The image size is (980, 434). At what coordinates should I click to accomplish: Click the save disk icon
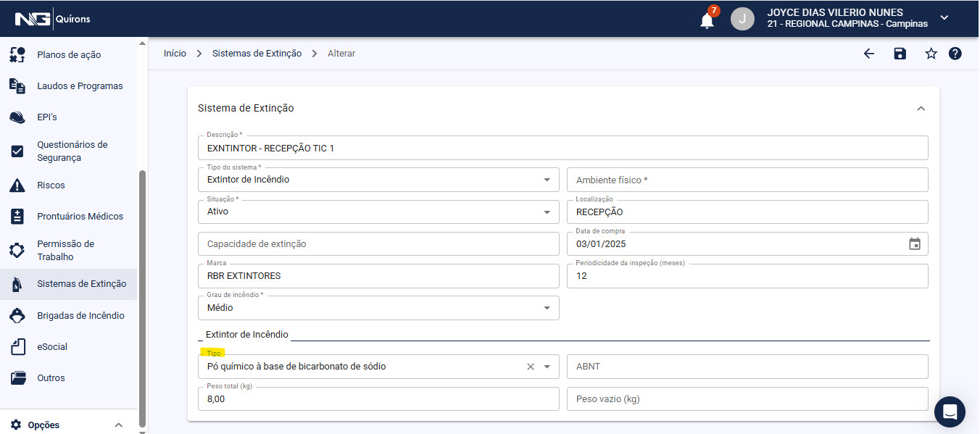[x=900, y=54]
